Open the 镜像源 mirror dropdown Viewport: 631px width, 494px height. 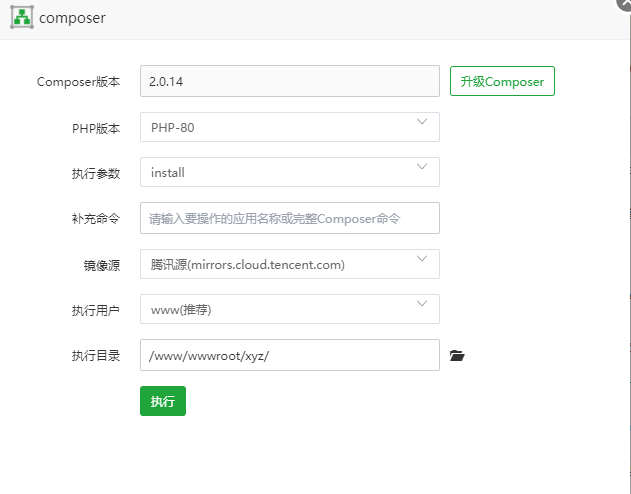290,264
